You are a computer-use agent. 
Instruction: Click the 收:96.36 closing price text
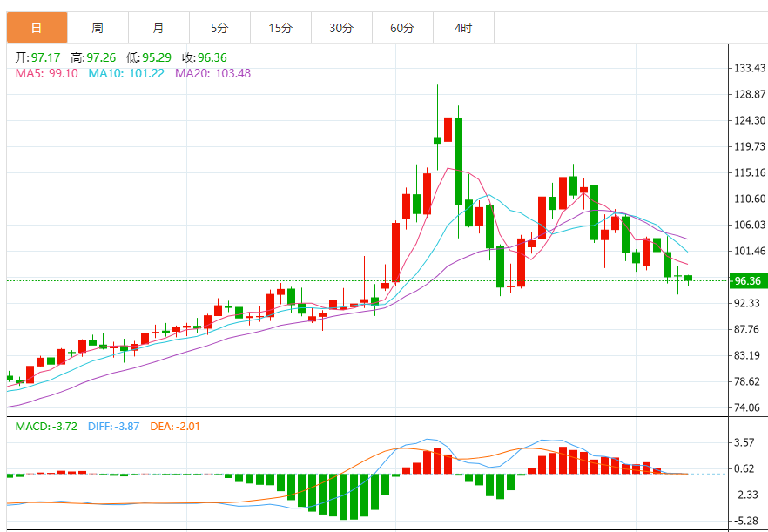pyautogui.click(x=204, y=57)
